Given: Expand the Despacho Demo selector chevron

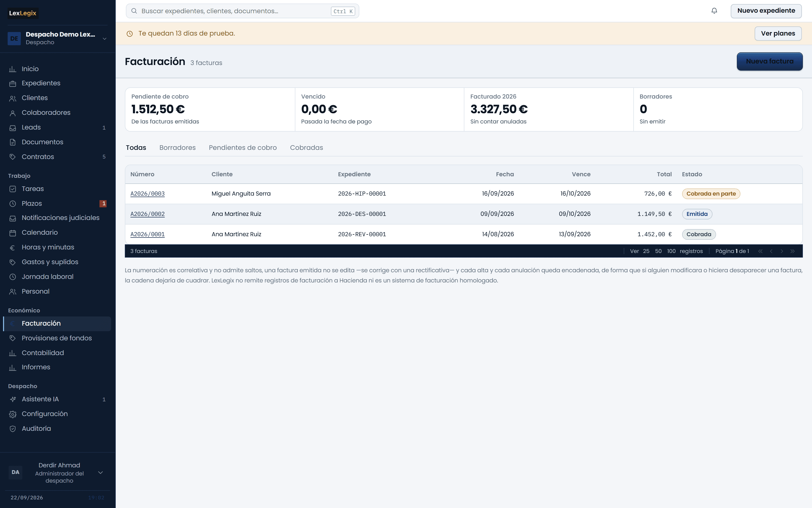Looking at the screenshot, I should click(x=105, y=39).
